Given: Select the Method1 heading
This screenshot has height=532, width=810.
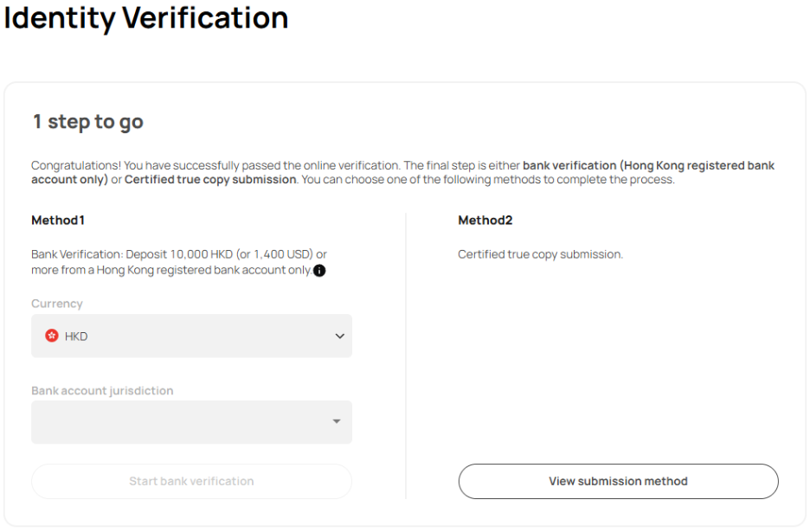Looking at the screenshot, I should (58, 221).
